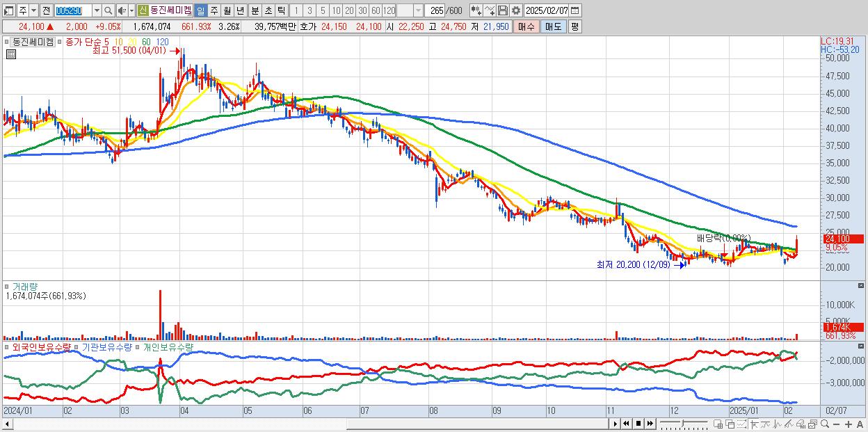Search stock with the magnifier icon
This screenshot has height=432, width=868.
click(x=108, y=10)
